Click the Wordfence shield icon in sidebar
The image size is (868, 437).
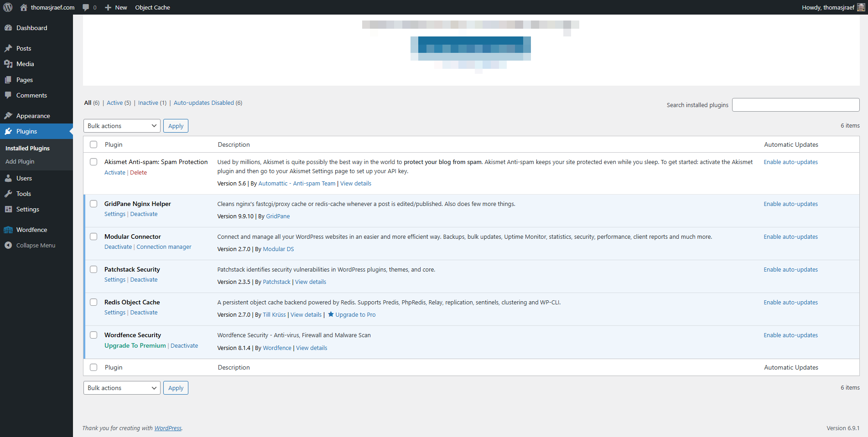click(x=8, y=230)
